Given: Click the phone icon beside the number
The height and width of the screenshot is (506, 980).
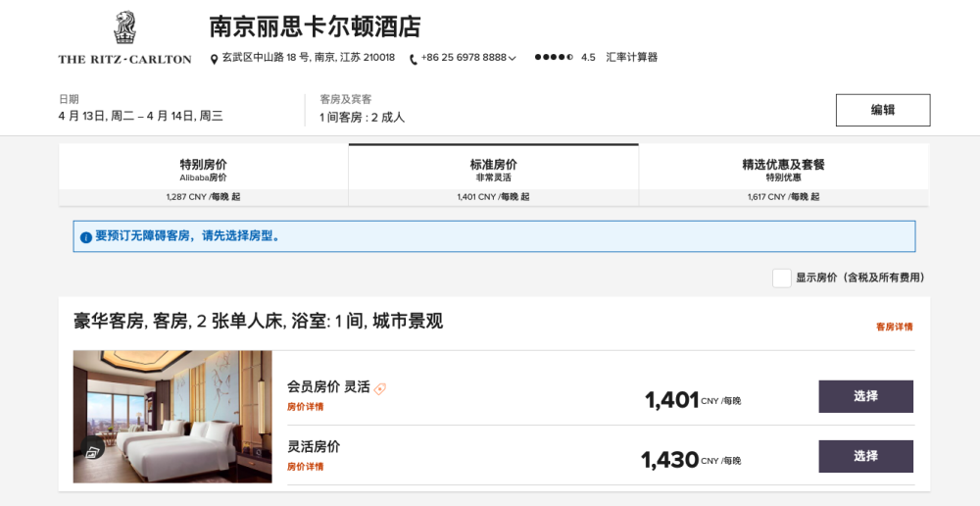Looking at the screenshot, I should tap(414, 60).
